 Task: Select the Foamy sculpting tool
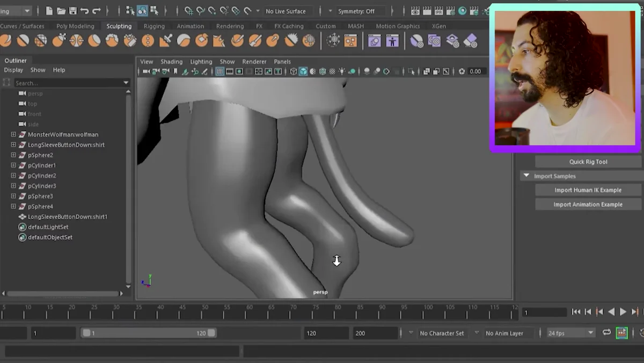pos(112,40)
